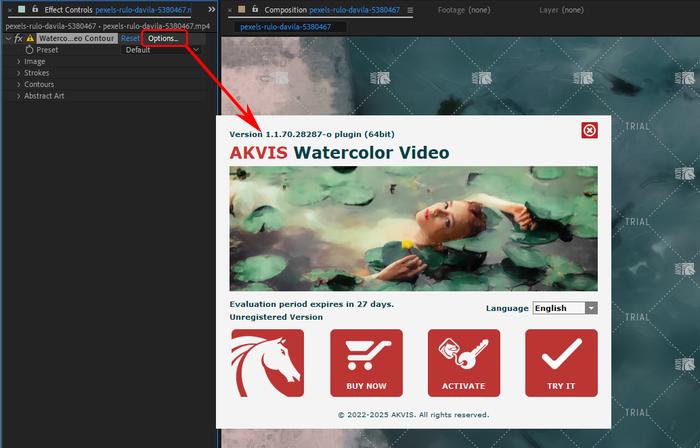Collapse the Watercolor effect disclosure arrow
The height and width of the screenshot is (448, 700).
pos(8,38)
